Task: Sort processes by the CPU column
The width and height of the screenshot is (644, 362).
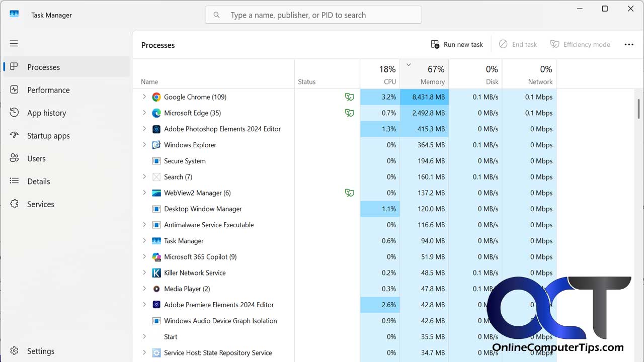Action: point(380,74)
